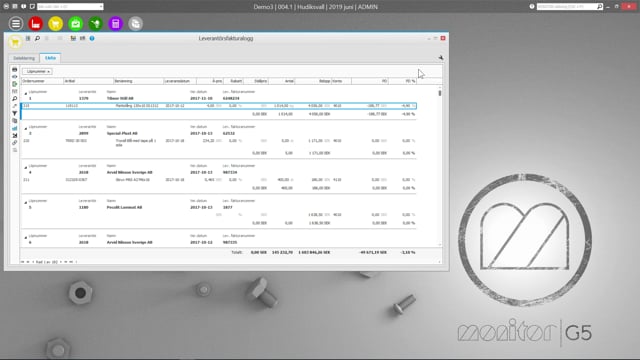Viewport: 640px width, 360px height.
Task: Sort by the Leveransdatum column header
Action: [x=180, y=81]
